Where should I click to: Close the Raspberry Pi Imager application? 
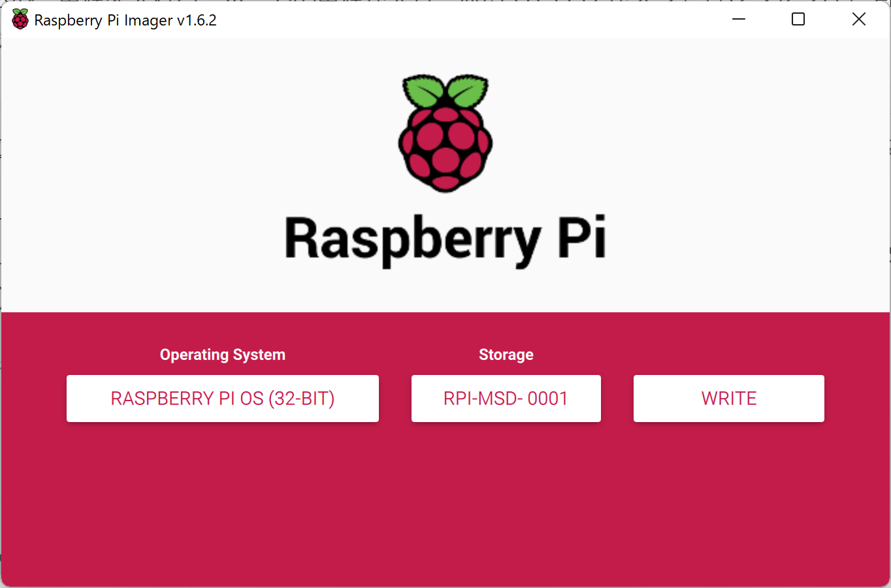tap(858, 19)
